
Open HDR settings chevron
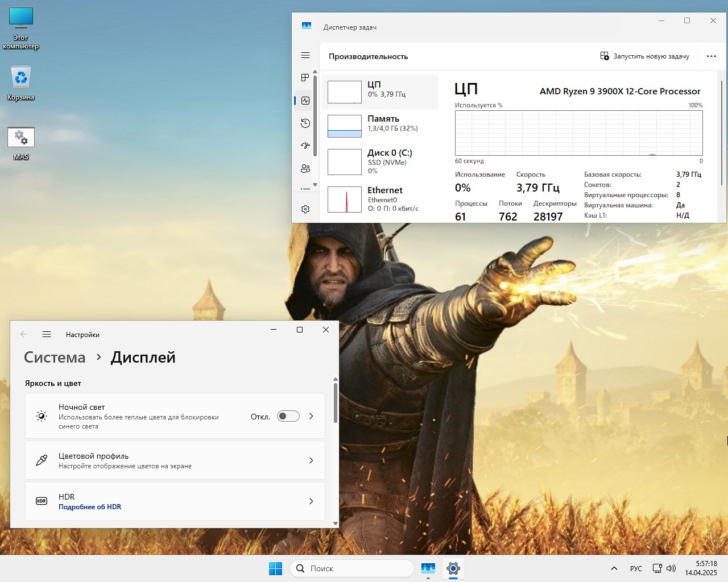pos(311,501)
